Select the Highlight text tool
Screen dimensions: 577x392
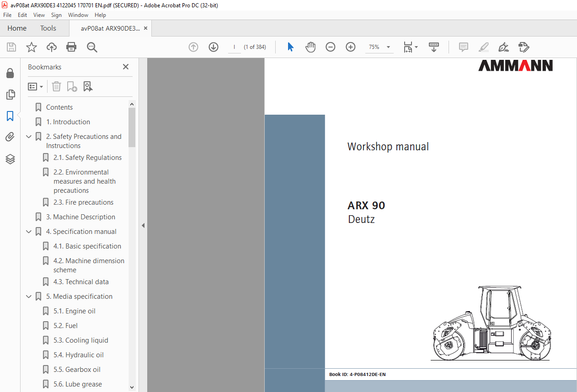pos(484,47)
